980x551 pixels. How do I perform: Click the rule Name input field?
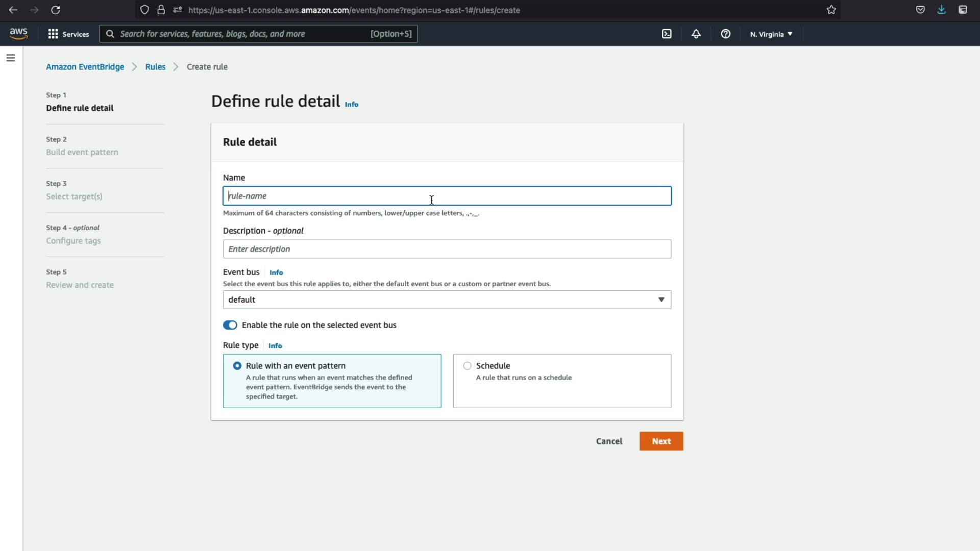click(447, 196)
